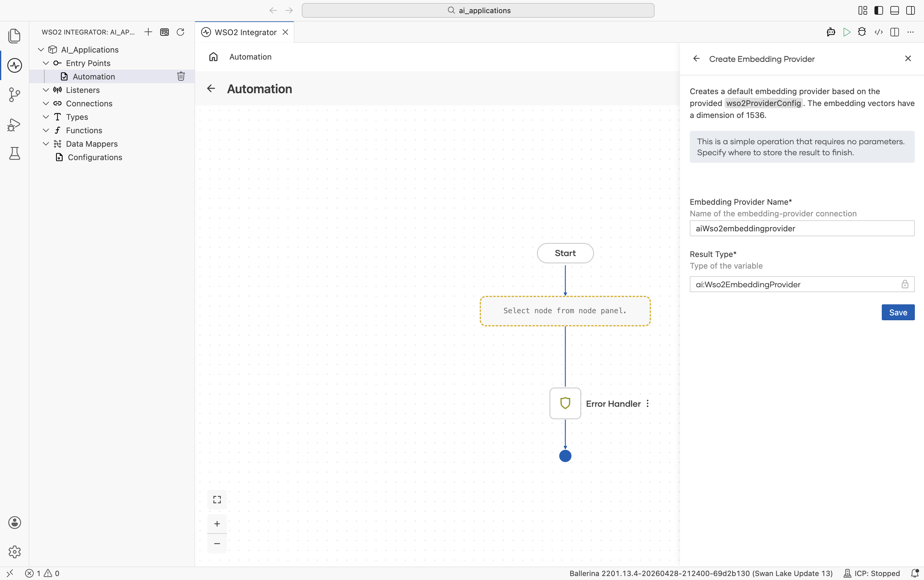924x580 pixels.
Task: Open the notifications bell
Action: tap(915, 573)
